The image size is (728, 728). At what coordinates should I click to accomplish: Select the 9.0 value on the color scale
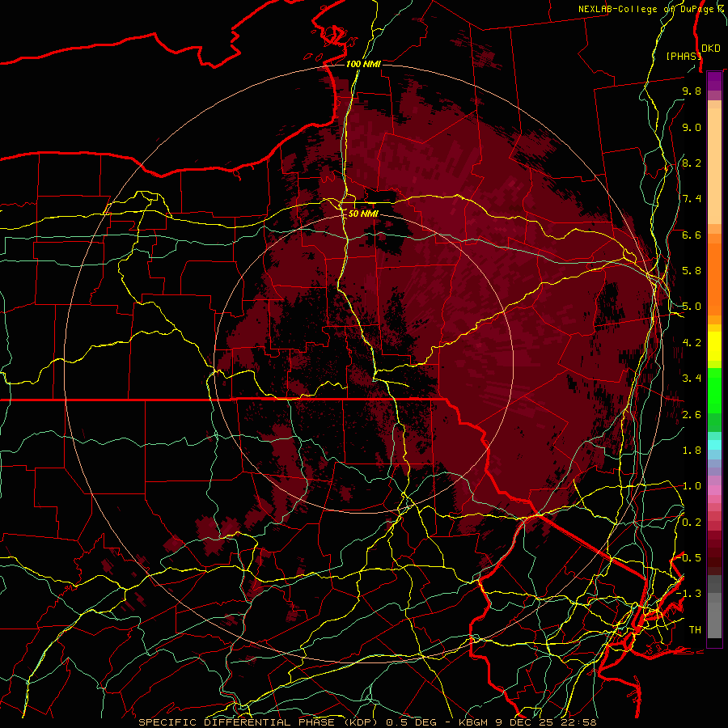coord(692,127)
